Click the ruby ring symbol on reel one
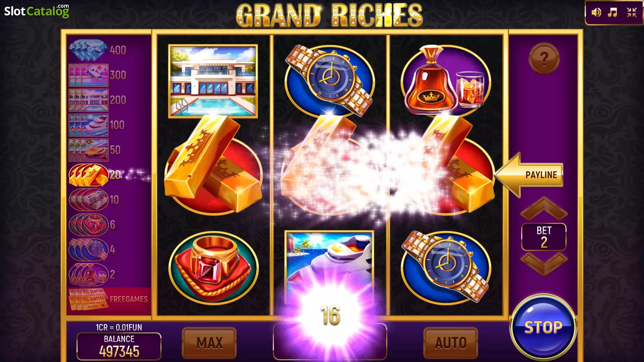Image resolution: width=644 pixels, height=362 pixels. coord(214,268)
